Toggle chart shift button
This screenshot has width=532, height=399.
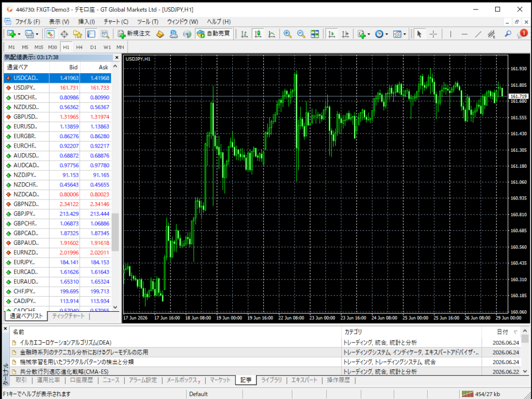point(345,34)
